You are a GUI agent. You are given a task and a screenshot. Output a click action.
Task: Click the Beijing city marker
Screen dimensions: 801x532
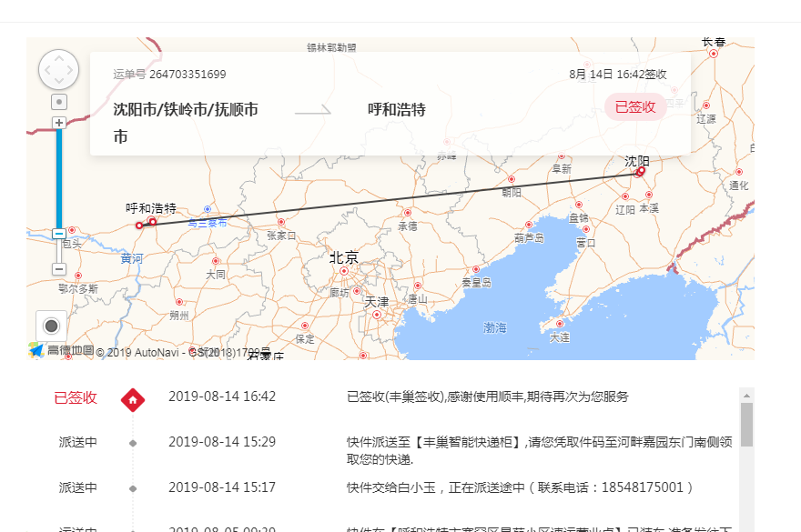[344, 270]
